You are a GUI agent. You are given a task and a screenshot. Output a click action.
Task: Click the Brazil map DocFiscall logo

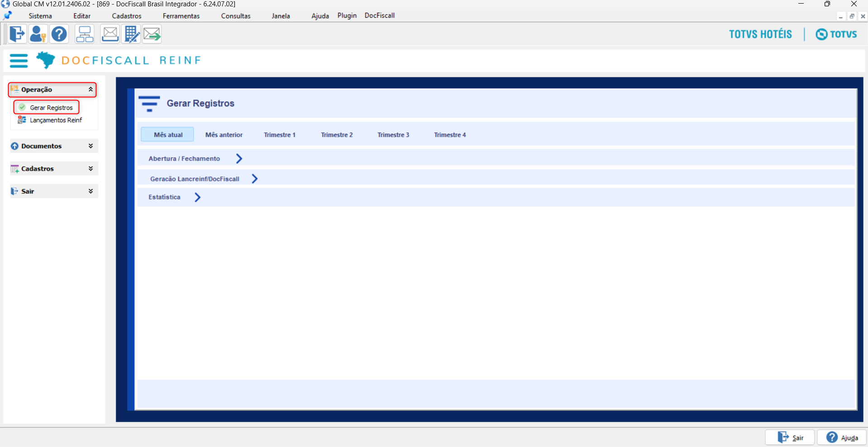(46, 60)
